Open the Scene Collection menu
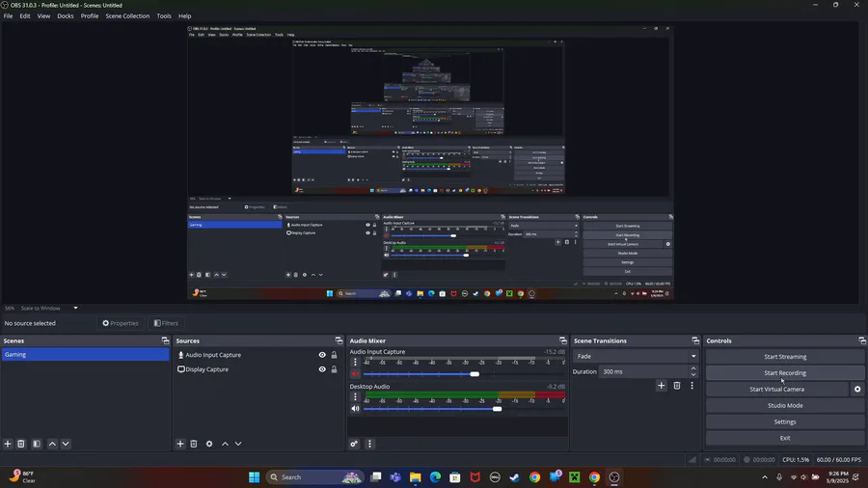The height and width of the screenshot is (488, 868). pyautogui.click(x=127, y=16)
